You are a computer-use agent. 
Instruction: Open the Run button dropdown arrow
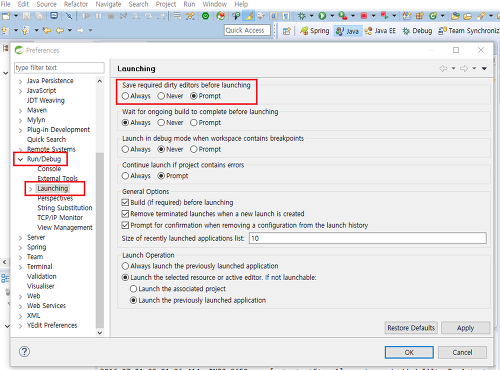332,16
